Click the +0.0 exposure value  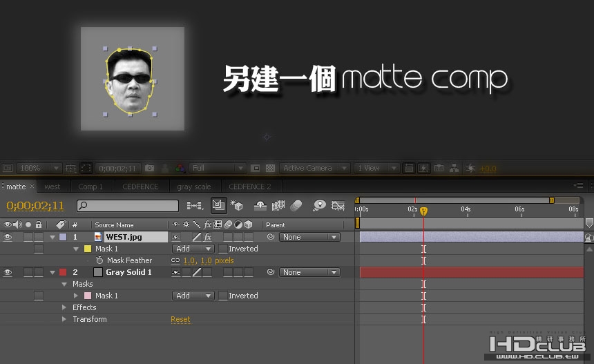tap(488, 169)
